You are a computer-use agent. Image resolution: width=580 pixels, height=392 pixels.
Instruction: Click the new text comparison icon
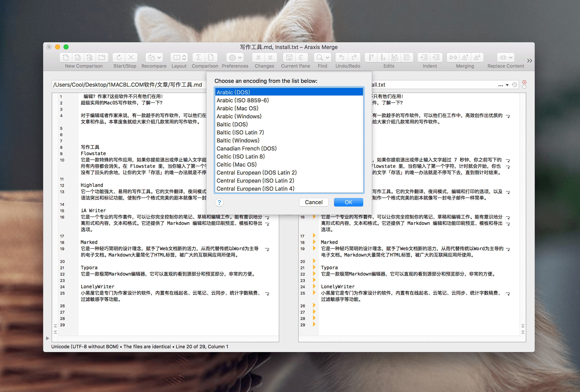66,58
